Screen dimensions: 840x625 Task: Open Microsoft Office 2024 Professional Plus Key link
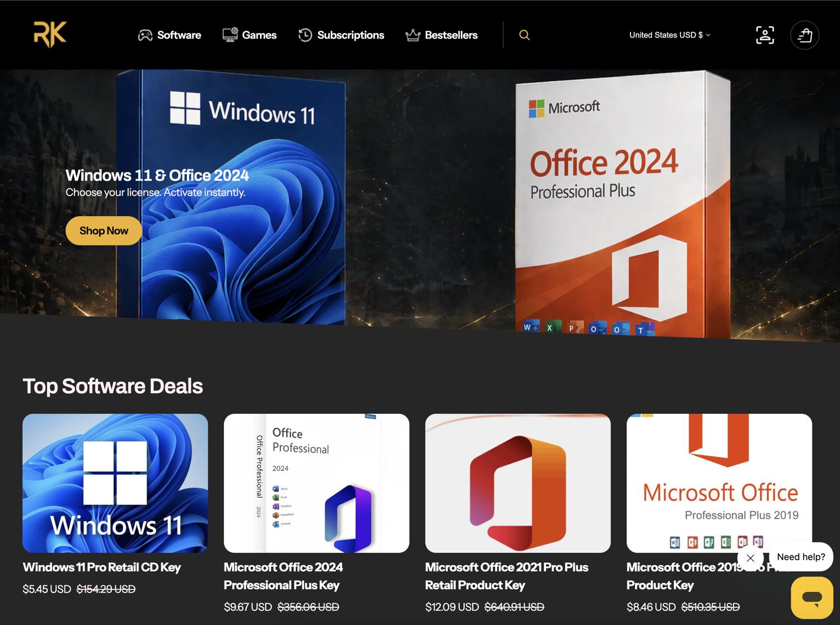click(283, 576)
